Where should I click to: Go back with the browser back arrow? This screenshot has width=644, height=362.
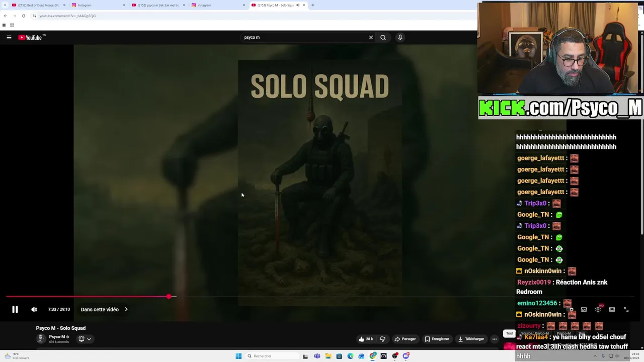[6, 16]
